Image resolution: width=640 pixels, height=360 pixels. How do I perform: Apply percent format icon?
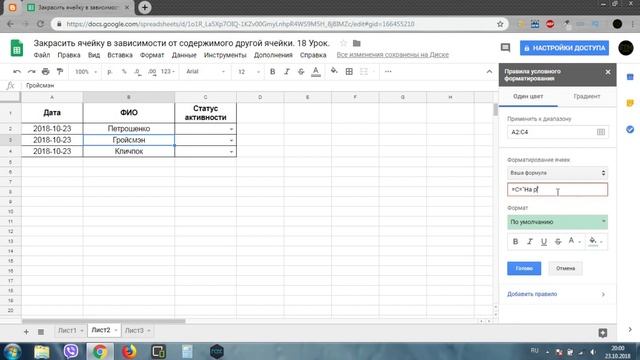(124, 71)
